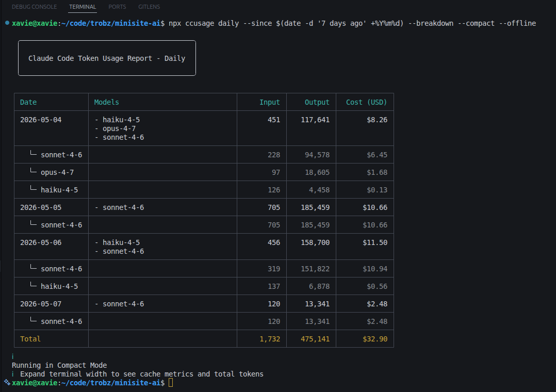Click the output value 94,578

317,155
